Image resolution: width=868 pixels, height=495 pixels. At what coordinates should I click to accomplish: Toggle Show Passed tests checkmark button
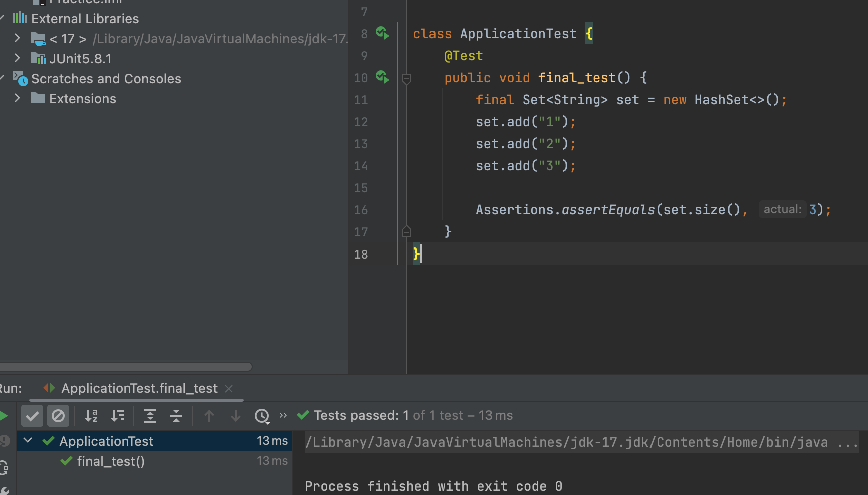pyautogui.click(x=32, y=416)
